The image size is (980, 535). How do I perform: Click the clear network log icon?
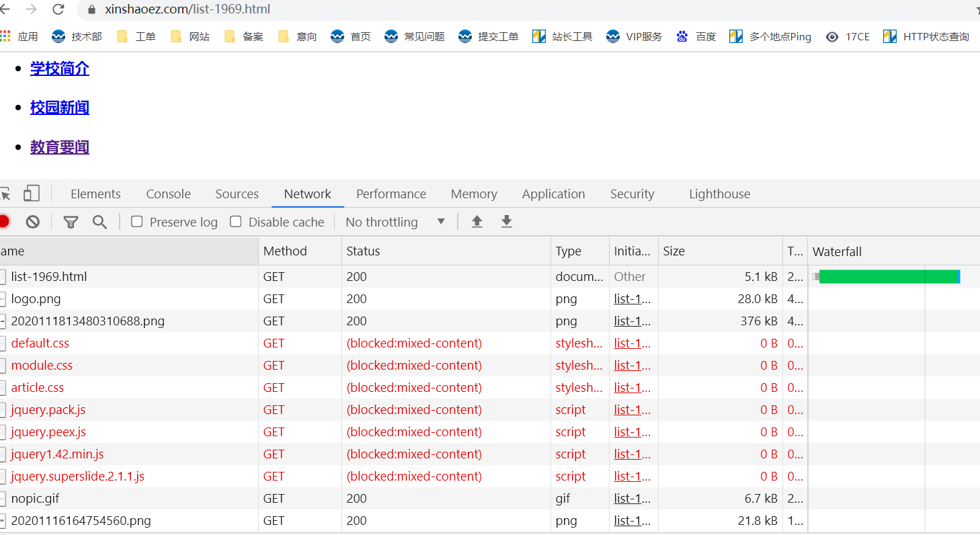[32, 222]
